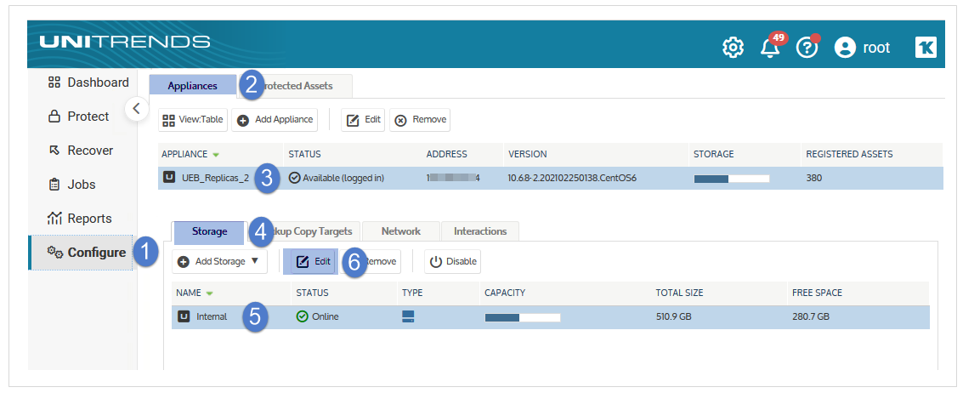Click Remove in the appliances toolbar
Screen dimensions: 980x410
[420, 120]
